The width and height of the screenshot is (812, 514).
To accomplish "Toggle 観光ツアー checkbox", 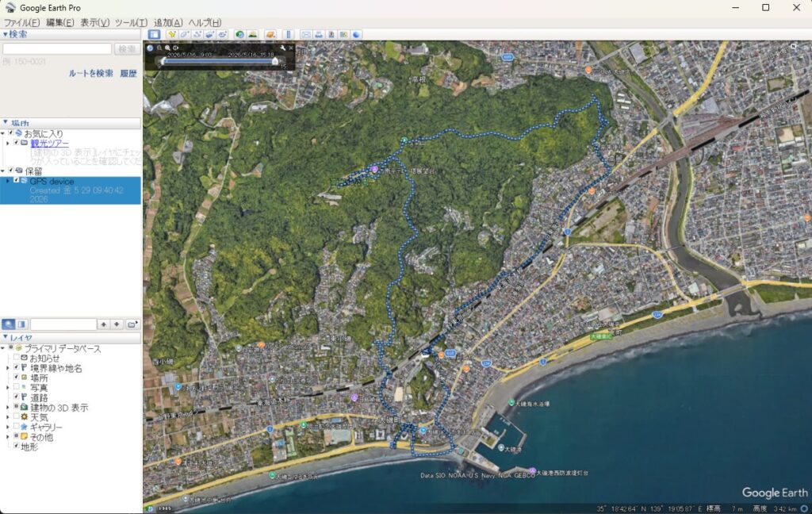I will tap(16, 143).
